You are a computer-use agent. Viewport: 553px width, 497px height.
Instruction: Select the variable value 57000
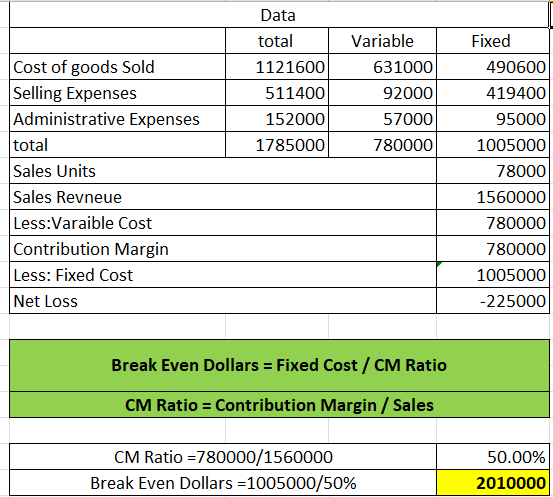point(382,119)
